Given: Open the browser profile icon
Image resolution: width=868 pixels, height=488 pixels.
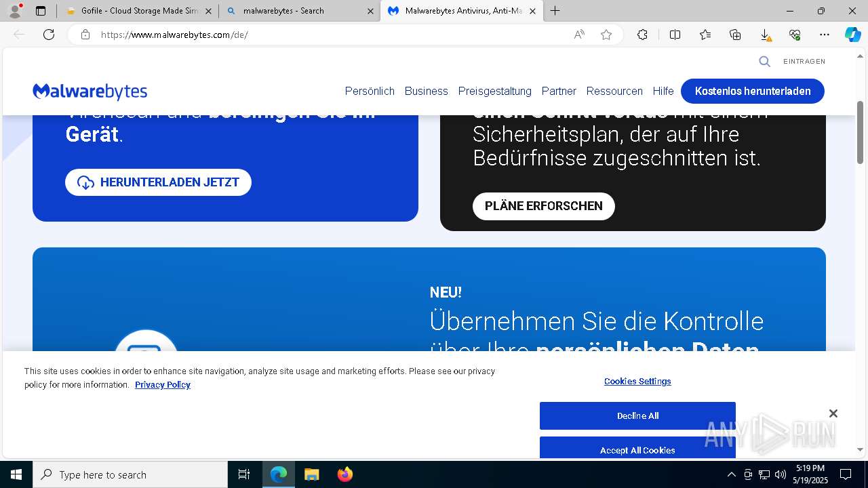Looking at the screenshot, I should (15, 11).
